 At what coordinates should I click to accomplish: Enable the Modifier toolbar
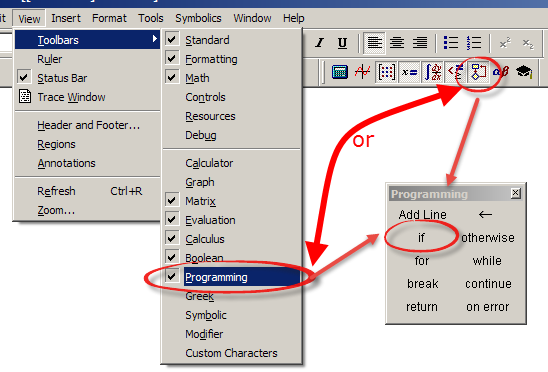coord(231,334)
